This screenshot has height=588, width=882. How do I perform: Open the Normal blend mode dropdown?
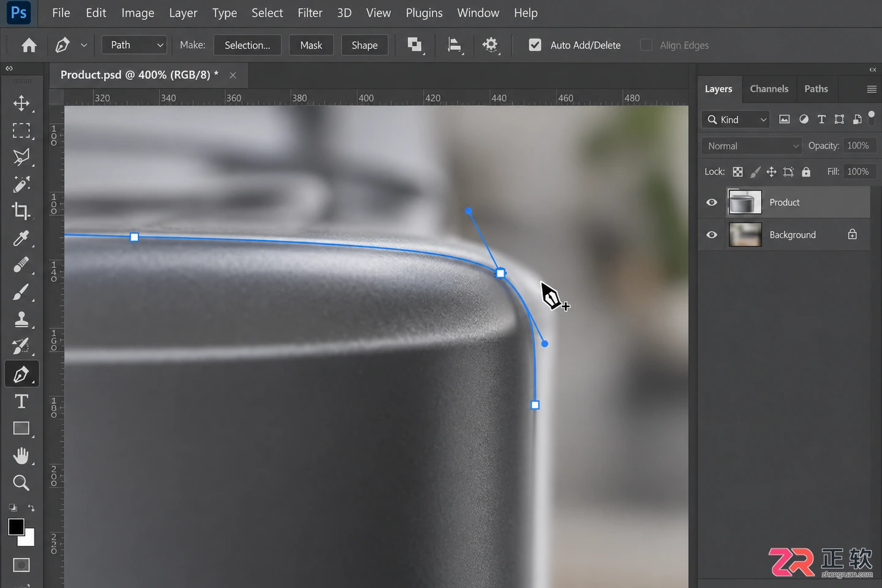point(752,146)
